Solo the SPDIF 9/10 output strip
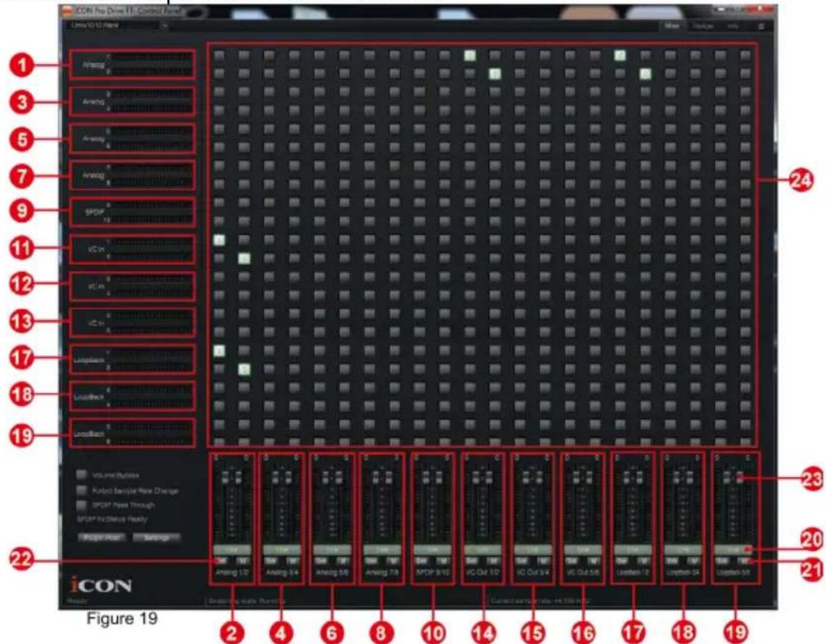826x644 pixels. click(x=422, y=561)
